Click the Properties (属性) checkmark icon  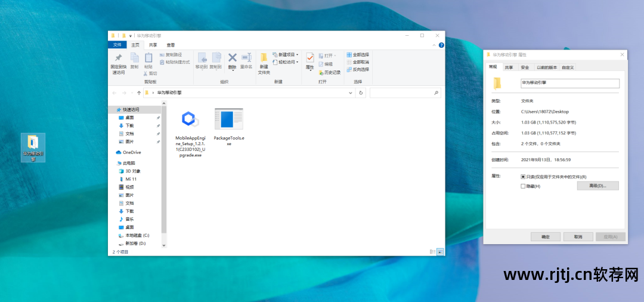[310, 58]
